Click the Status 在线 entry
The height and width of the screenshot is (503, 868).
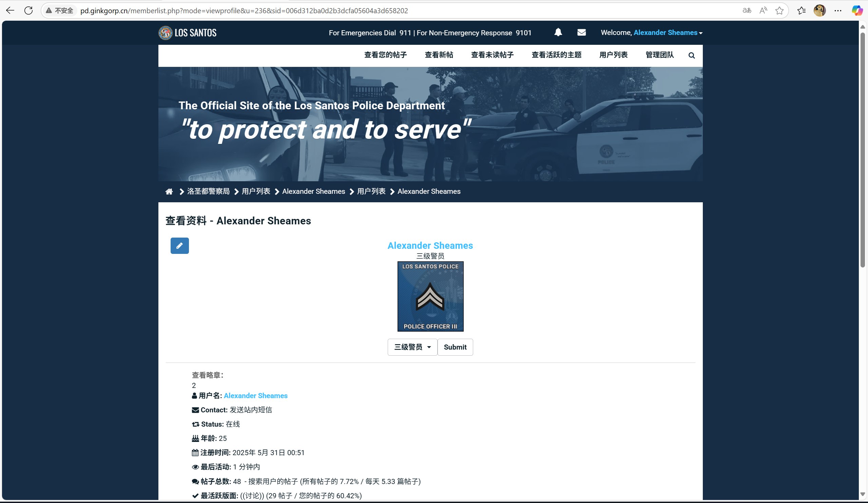(216, 424)
